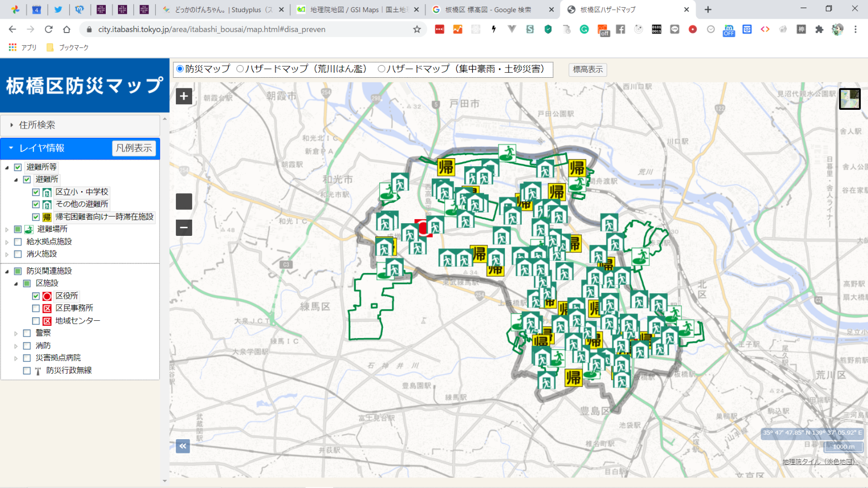Image resolution: width=868 pixels, height=488 pixels.
Task: Click the 標高表示 button
Action: point(587,70)
